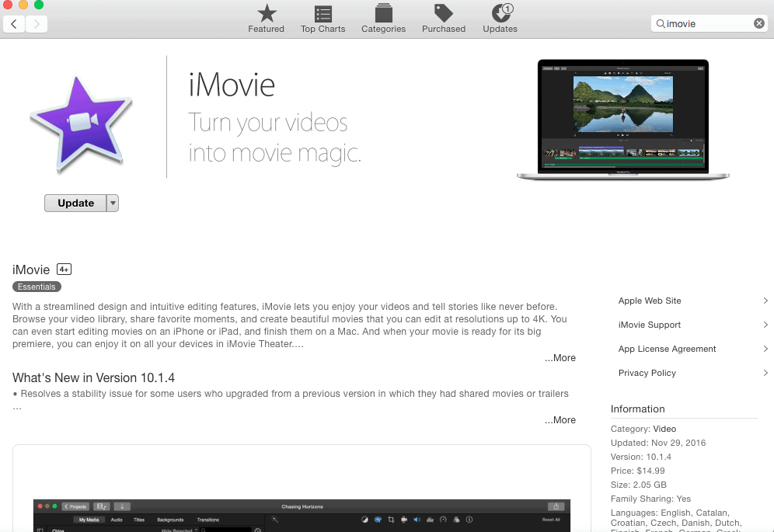Go back with the left arrow button
Viewport: 774px width, 532px height.
(14, 24)
